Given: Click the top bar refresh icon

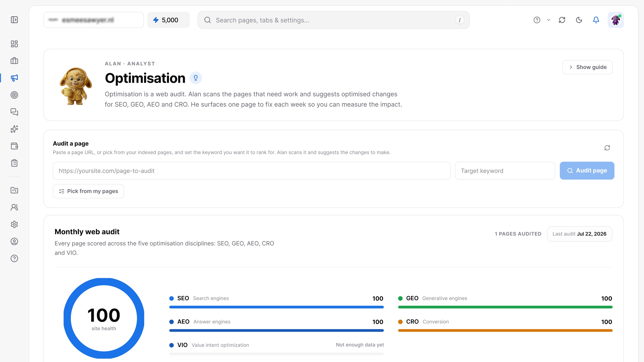Looking at the screenshot, I should point(562,20).
